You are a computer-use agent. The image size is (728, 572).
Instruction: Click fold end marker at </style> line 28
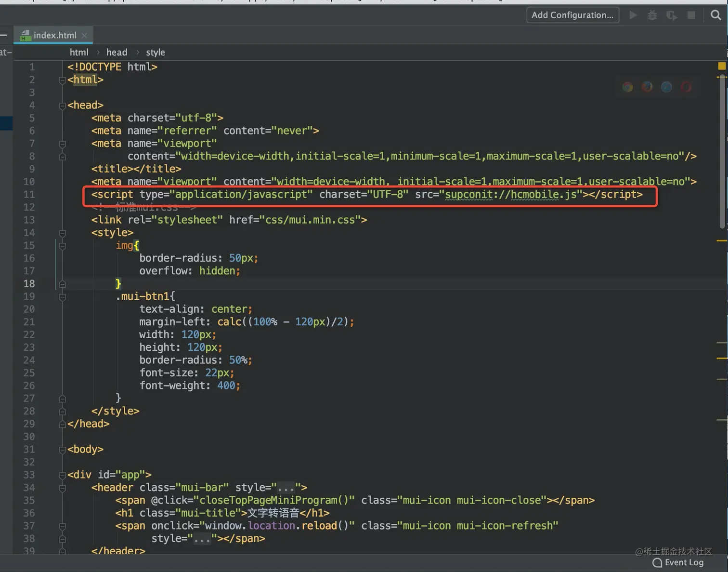[62, 412]
